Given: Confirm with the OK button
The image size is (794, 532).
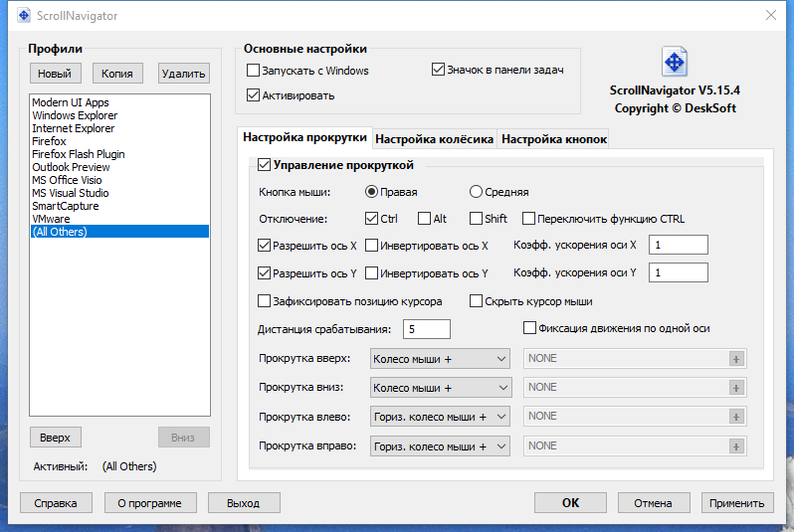Looking at the screenshot, I should click(570, 502).
